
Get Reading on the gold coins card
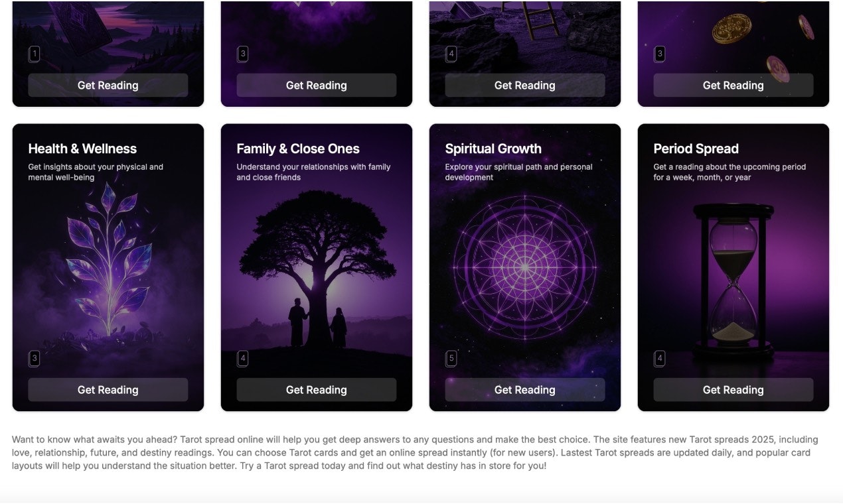tap(733, 85)
